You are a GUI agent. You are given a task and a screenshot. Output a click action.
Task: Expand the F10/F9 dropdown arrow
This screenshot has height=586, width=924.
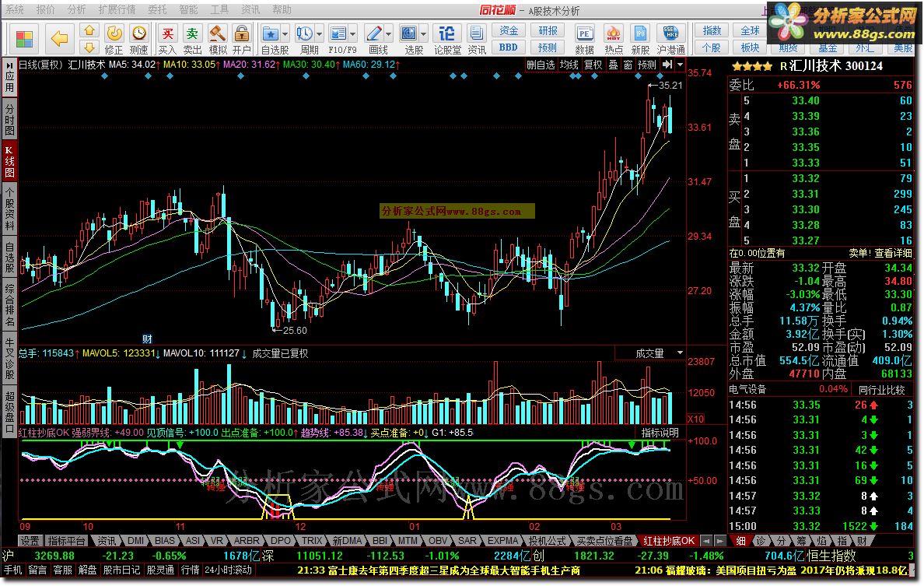tap(353, 33)
